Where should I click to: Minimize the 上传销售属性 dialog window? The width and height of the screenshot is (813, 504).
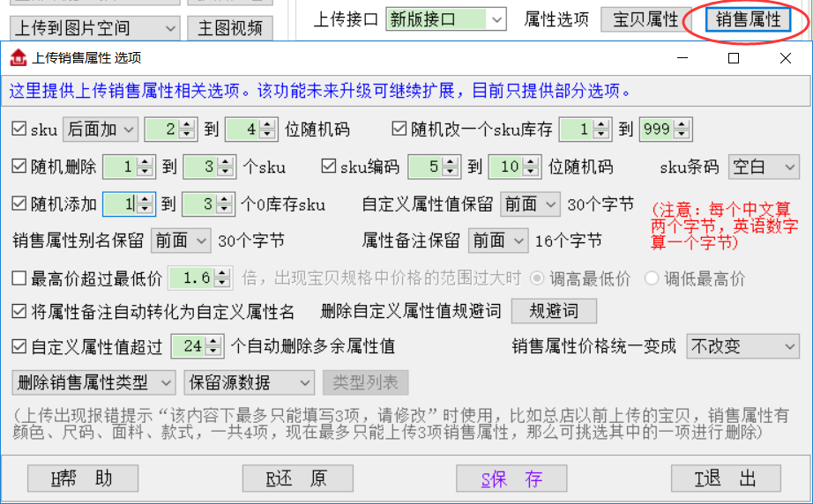(682, 58)
